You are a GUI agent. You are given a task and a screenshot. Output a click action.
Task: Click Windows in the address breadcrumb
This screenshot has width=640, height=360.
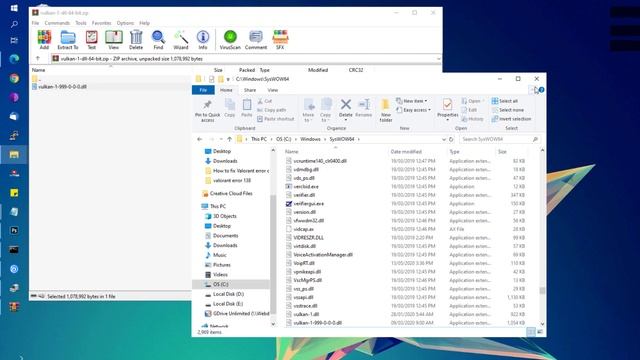coord(310,139)
